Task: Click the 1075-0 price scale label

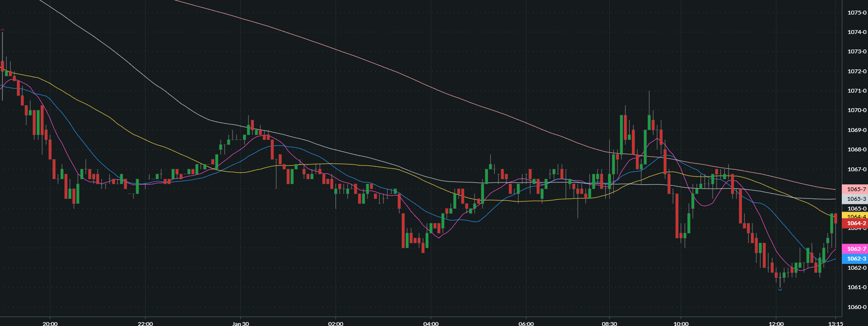Action: click(x=857, y=13)
